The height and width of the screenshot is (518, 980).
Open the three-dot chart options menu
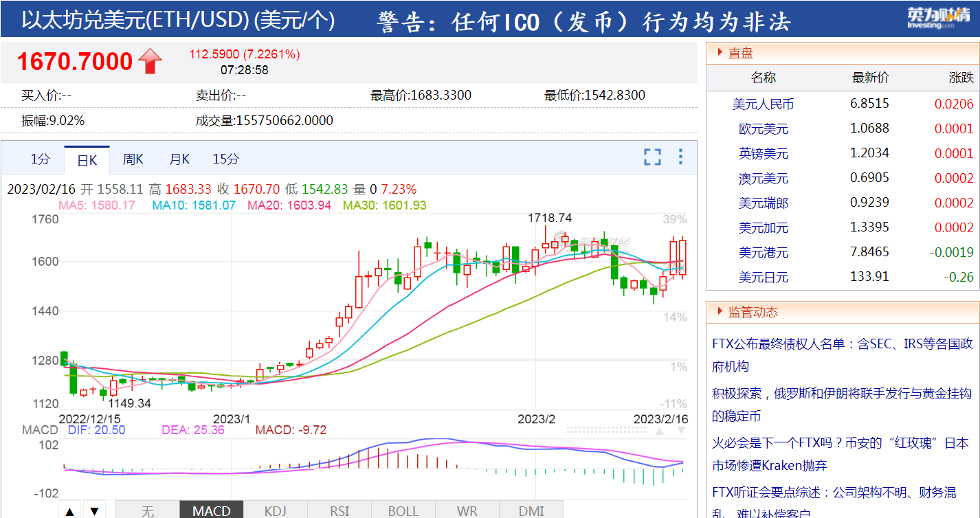[x=680, y=157]
